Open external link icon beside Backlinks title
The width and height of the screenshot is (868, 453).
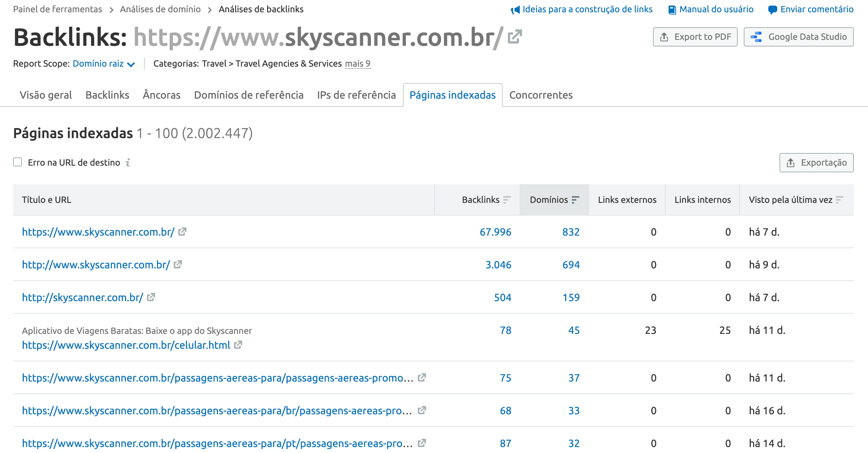coord(515,36)
